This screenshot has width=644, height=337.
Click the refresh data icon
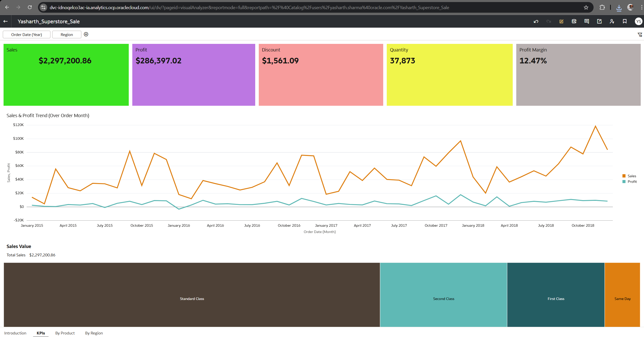(574, 22)
